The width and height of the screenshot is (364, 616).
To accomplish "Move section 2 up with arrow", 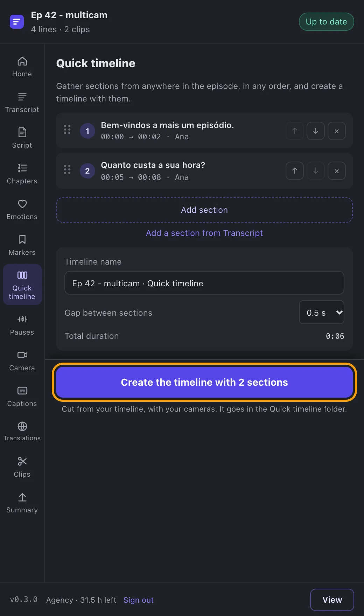I will [295, 171].
